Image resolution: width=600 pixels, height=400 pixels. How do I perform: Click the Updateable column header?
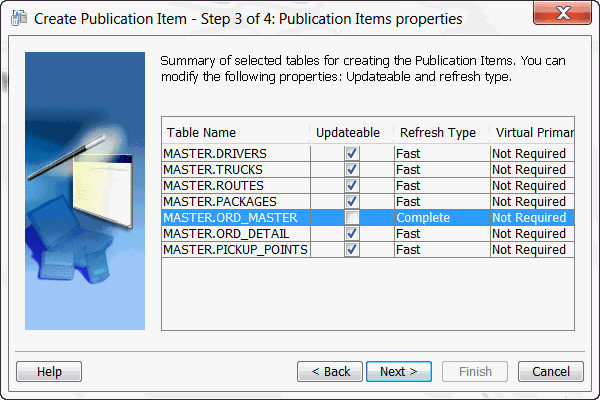(352, 132)
